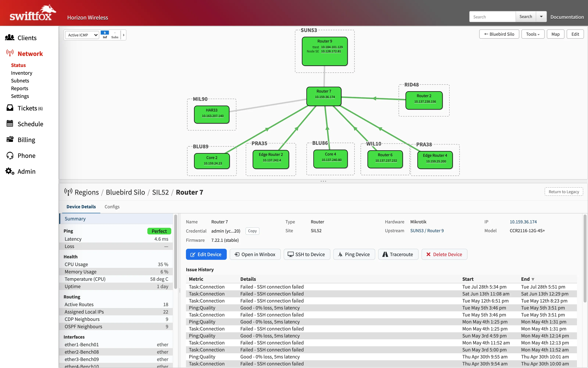588x368 pixels.
Task: Switch to the Configs tab
Action: pos(112,206)
